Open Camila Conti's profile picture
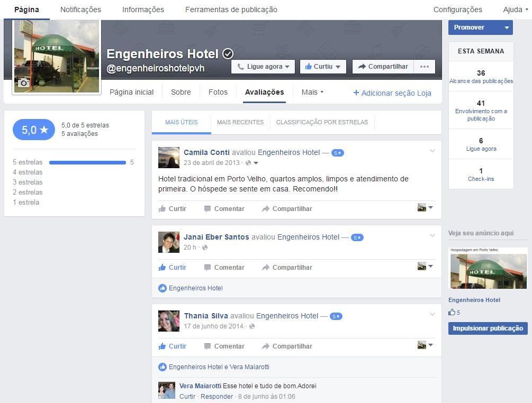This screenshot has height=403, width=532. click(x=169, y=158)
